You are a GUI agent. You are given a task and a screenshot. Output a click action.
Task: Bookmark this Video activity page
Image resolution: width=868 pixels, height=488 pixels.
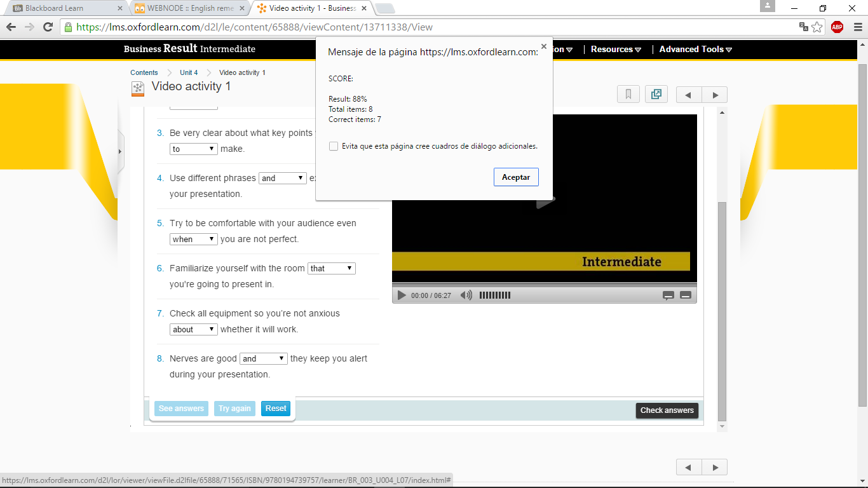coord(628,95)
